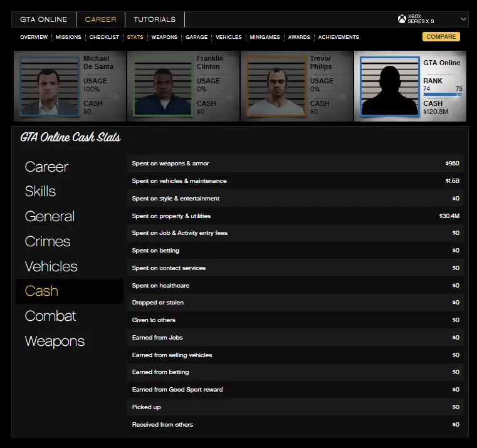Choose Trevor Philips' mugshot portrait
The height and width of the screenshot is (448, 477).
point(276,86)
